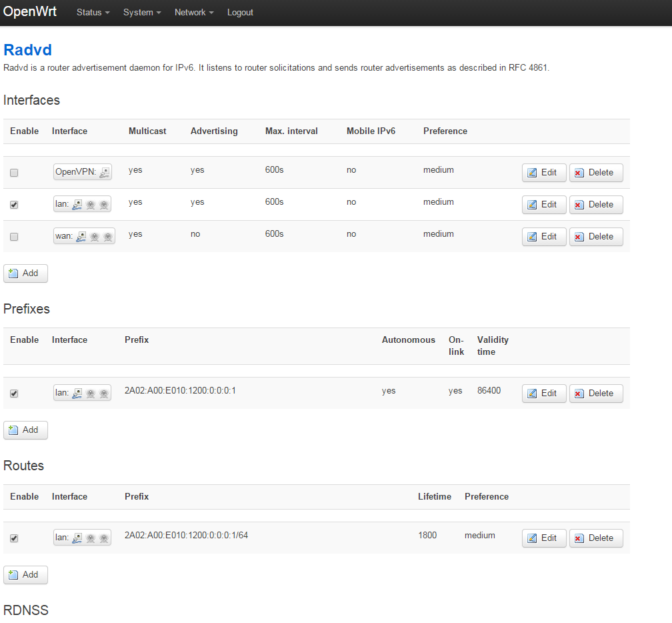The width and height of the screenshot is (672, 623).
Task: Delete the lan prefix entry
Action: coord(595,393)
